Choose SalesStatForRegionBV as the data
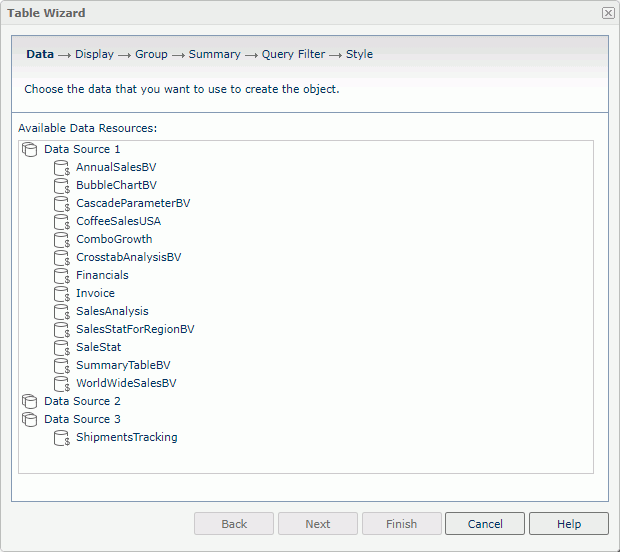The height and width of the screenshot is (552, 620). tap(135, 329)
